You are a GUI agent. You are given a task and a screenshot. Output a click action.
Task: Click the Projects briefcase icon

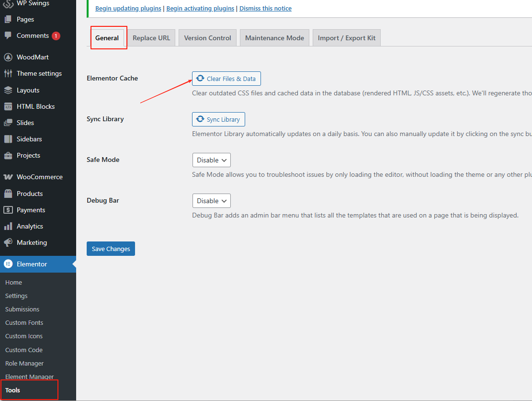point(8,155)
